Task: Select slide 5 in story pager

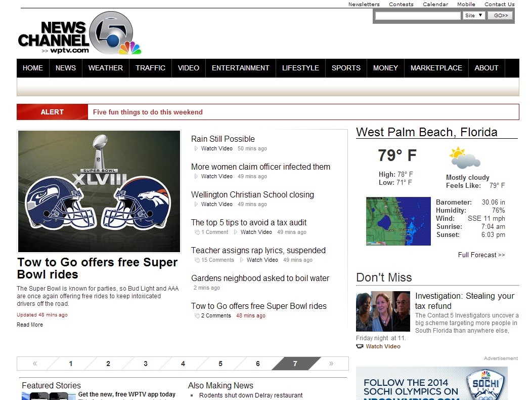Action: pyautogui.click(x=220, y=364)
